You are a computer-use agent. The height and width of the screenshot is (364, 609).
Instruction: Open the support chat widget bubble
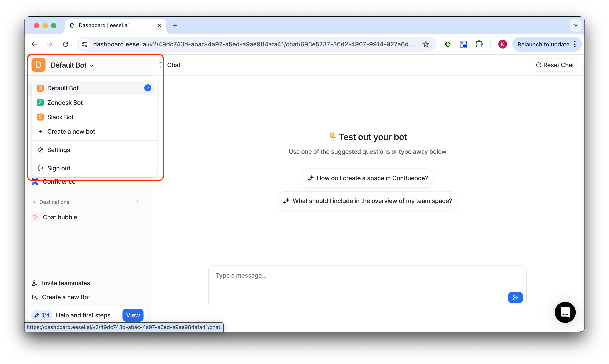[x=565, y=312]
